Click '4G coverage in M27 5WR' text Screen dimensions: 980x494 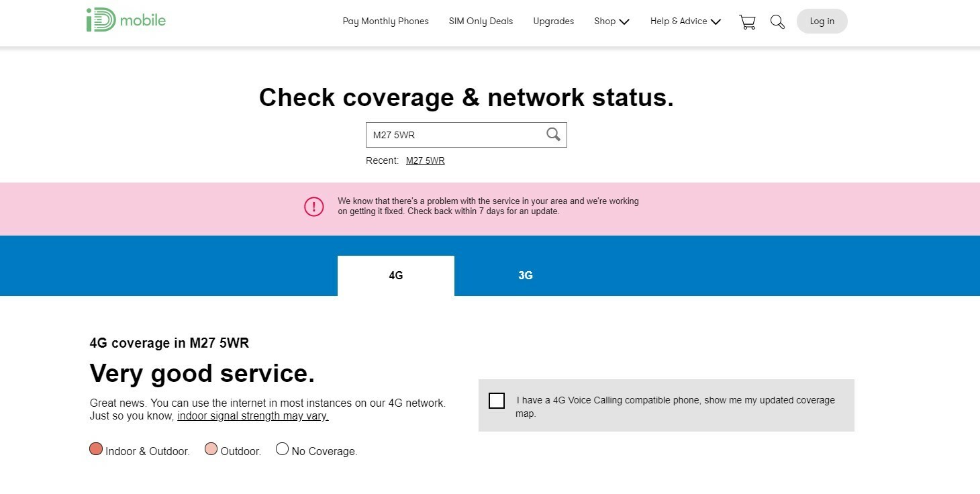click(169, 343)
